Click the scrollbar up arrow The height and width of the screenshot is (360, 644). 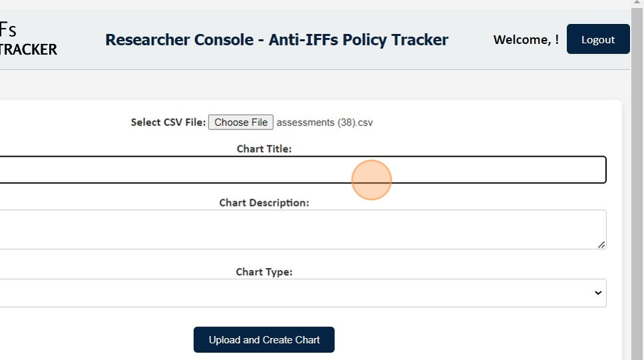[x=637, y=4]
